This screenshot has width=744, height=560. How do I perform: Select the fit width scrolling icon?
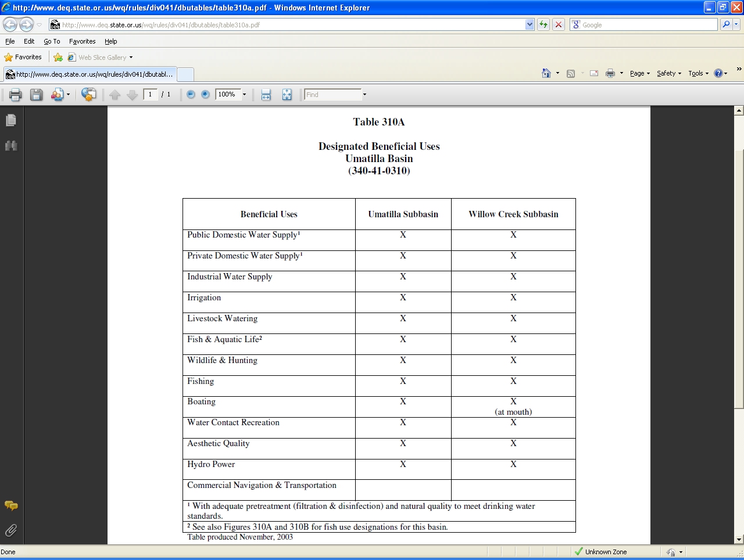click(266, 95)
